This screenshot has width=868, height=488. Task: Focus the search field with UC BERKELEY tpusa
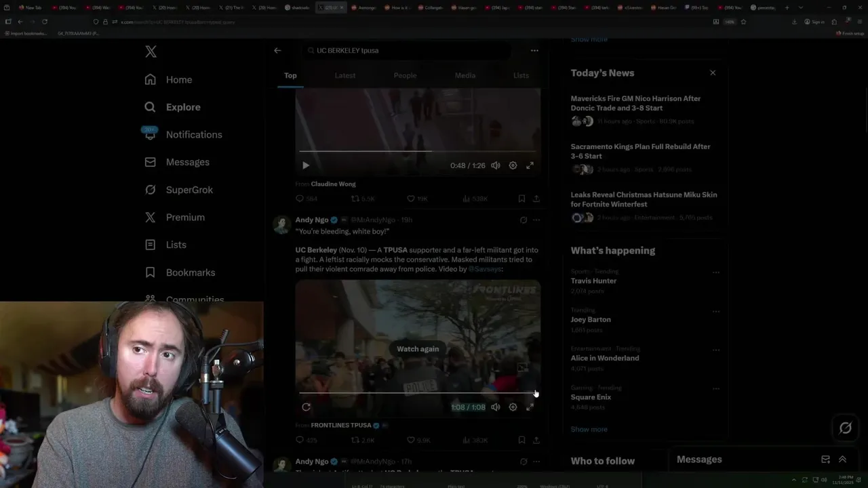[x=407, y=50]
